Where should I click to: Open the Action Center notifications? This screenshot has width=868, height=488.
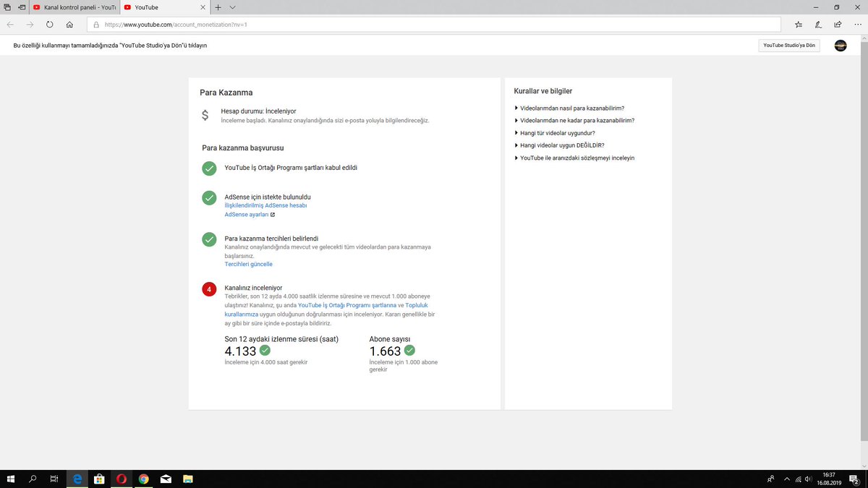[x=854, y=479]
